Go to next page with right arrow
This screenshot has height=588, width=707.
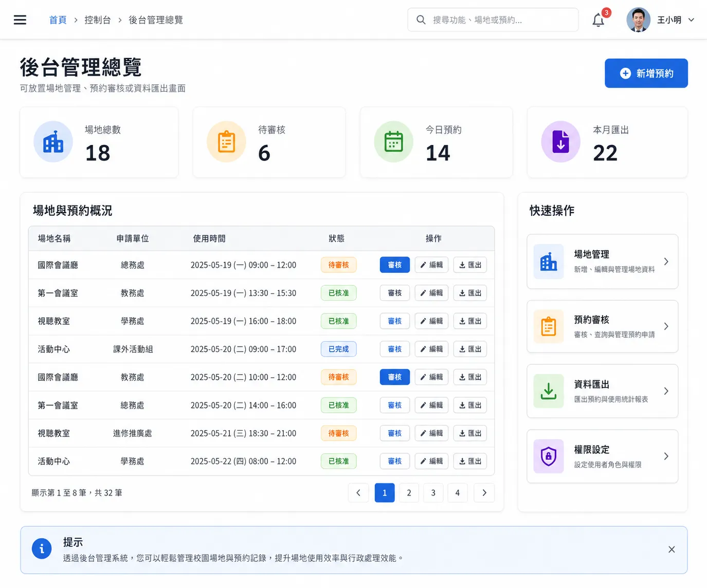click(x=484, y=492)
